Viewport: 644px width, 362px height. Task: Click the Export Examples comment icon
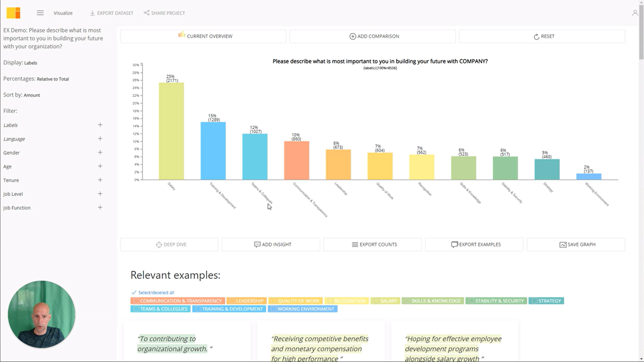click(455, 244)
